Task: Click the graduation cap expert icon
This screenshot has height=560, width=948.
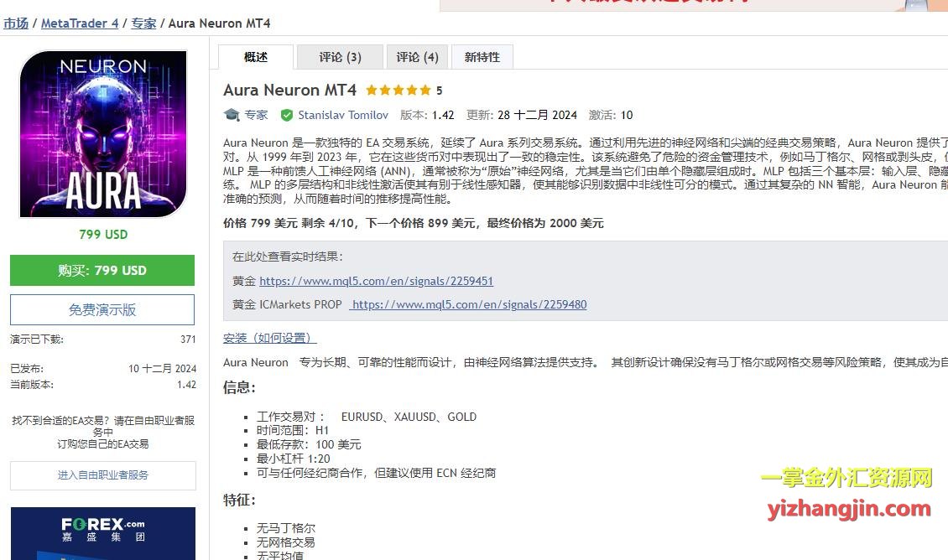Action: pos(232,115)
